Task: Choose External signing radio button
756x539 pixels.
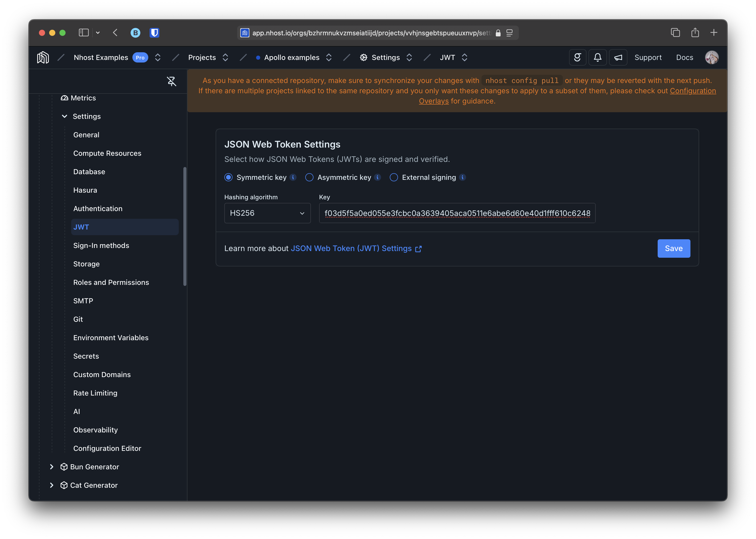Action: click(394, 177)
